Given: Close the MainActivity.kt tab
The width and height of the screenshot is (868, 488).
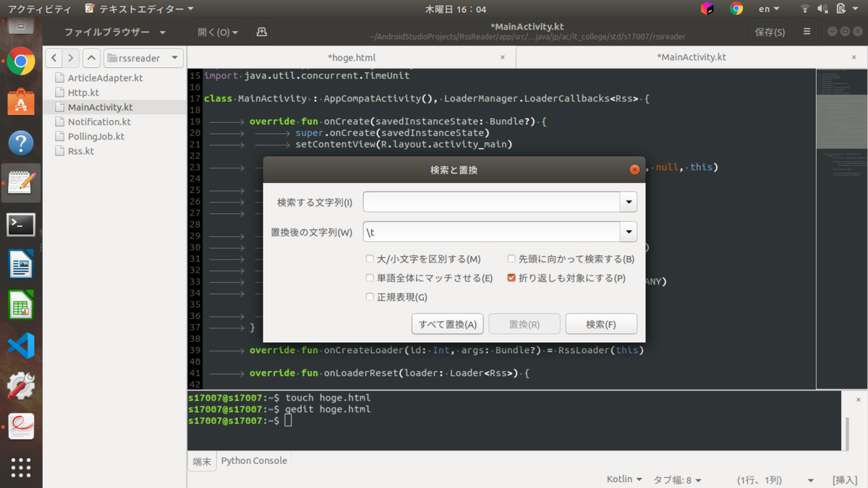Looking at the screenshot, I should click(x=854, y=57).
